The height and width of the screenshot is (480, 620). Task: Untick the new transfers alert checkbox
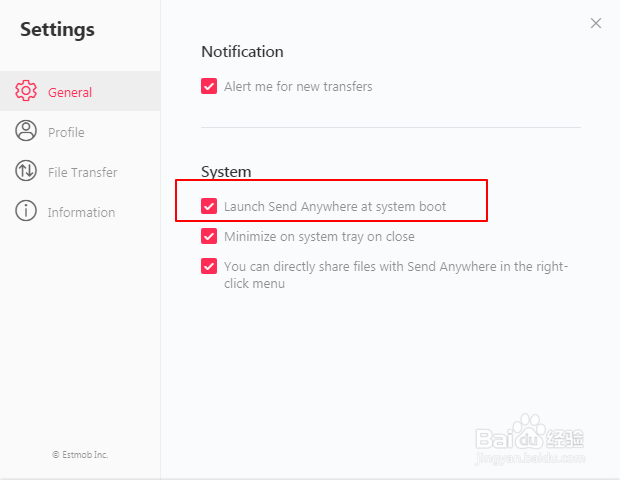pyautogui.click(x=209, y=86)
